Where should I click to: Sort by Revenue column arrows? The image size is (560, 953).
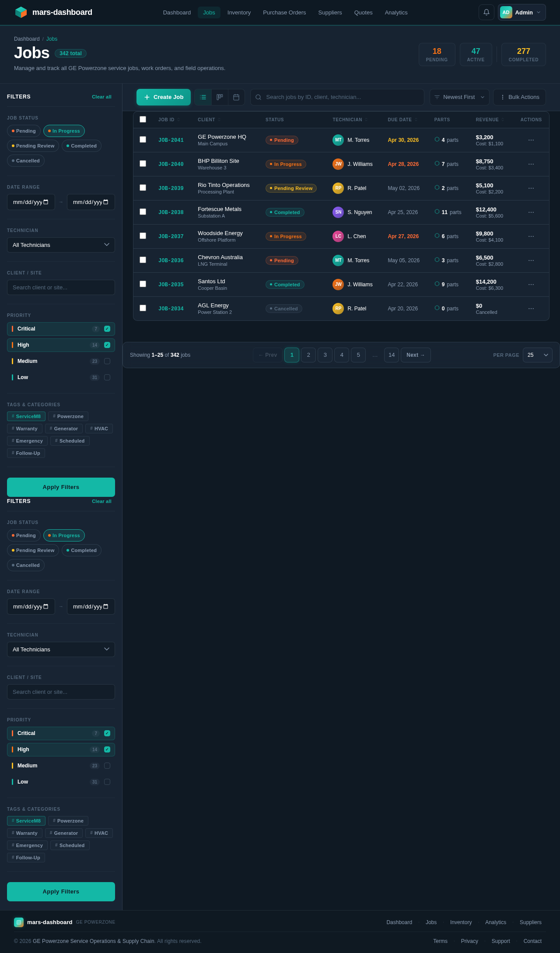[x=503, y=120]
